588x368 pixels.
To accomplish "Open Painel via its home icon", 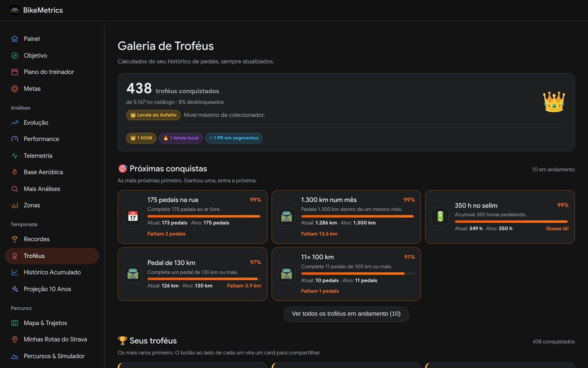I will coord(15,39).
